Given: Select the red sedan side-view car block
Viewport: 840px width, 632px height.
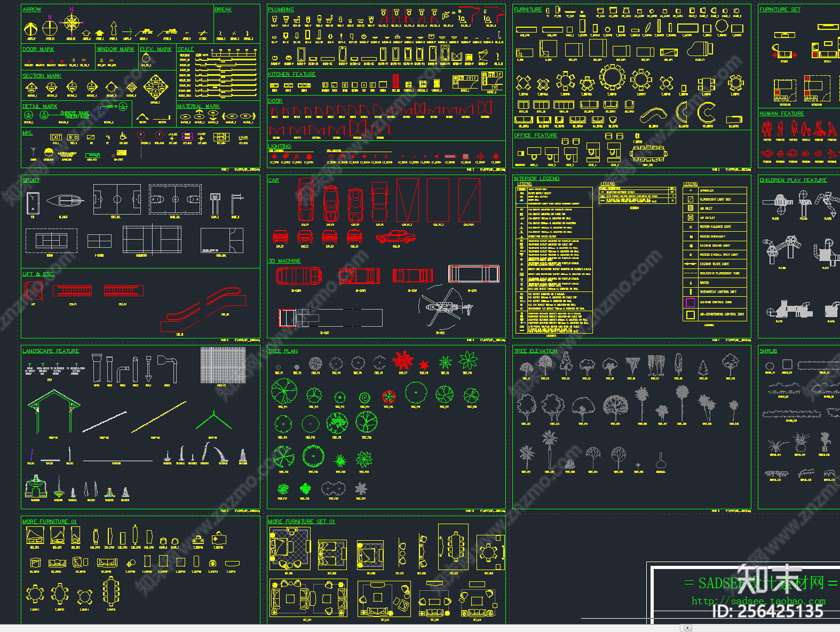Looking at the screenshot, I should [x=395, y=236].
